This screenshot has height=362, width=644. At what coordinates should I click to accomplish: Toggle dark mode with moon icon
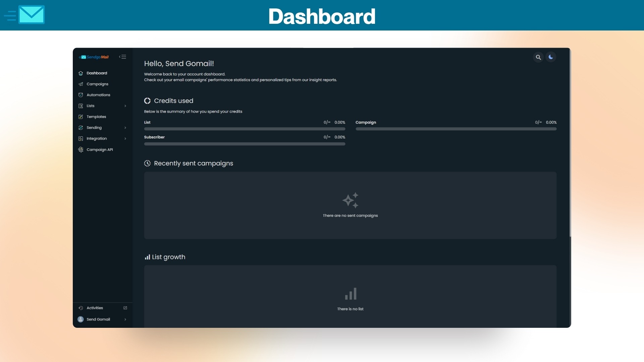[x=551, y=57]
